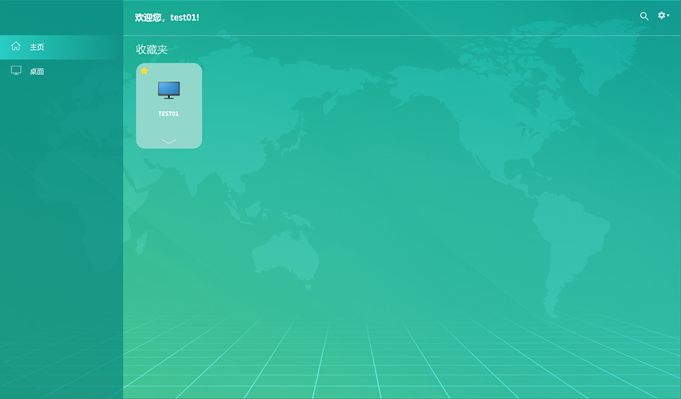Screen dimensions: 681x399
Task: Click the 欢迎您, test01! greeting
Action: pos(167,17)
